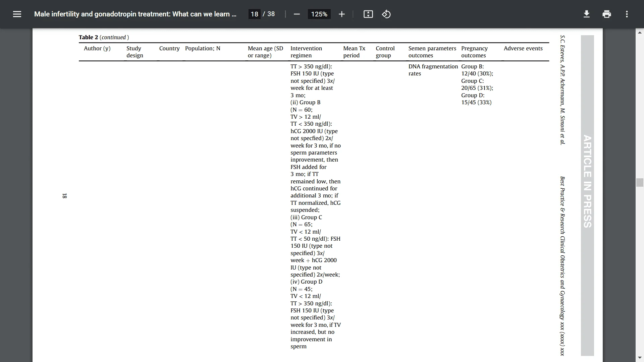This screenshot has height=362, width=644.
Task: Open the more actions menu
Action: 627,14
